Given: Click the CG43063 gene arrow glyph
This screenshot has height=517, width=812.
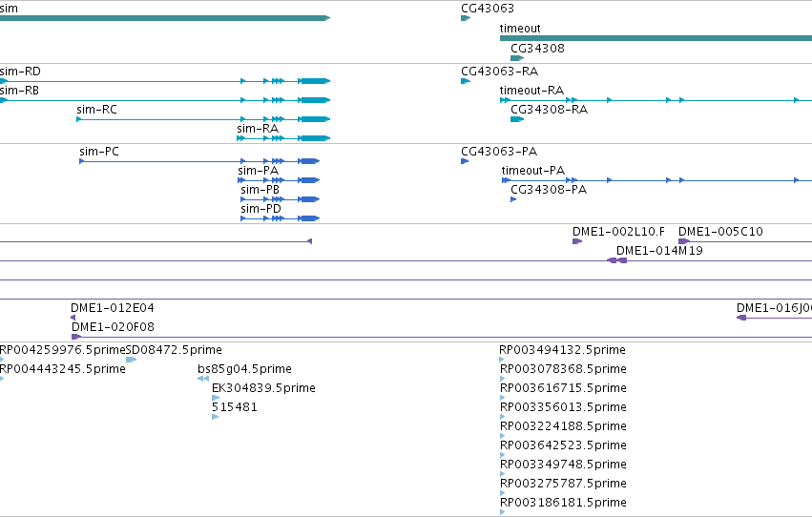Looking at the screenshot, I should pyautogui.click(x=466, y=18).
